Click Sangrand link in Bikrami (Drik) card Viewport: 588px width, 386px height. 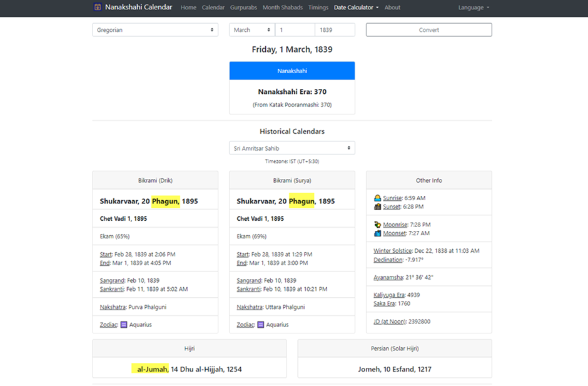tap(112, 281)
